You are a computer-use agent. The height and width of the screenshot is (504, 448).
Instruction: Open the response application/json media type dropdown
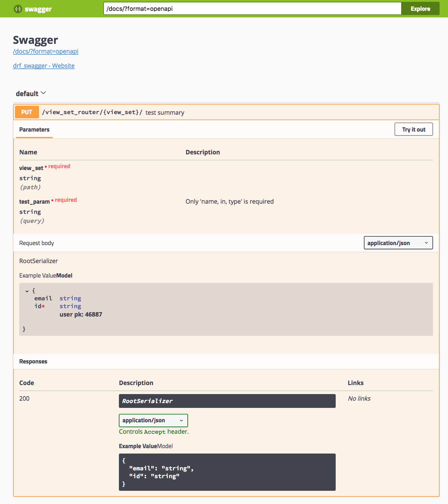click(x=153, y=420)
